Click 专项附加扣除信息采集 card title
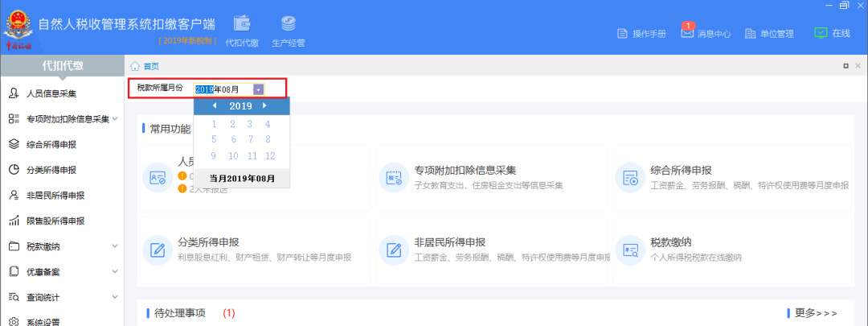The width and height of the screenshot is (868, 326). (x=465, y=169)
